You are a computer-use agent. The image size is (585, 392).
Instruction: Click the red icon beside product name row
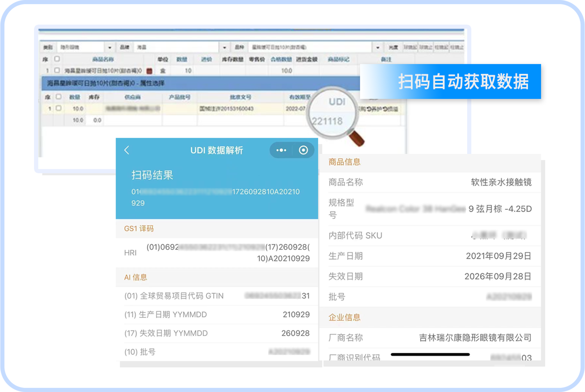point(149,71)
